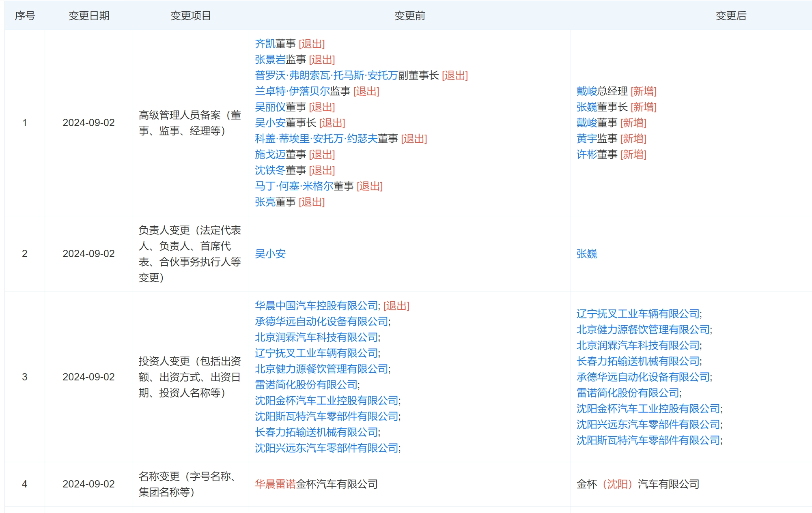This screenshot has height=513, width=812.
Task: Open 沈阳斯瓦特汽车零部件有限公司 in 变更后 column
Action: [x=648, y=440]
